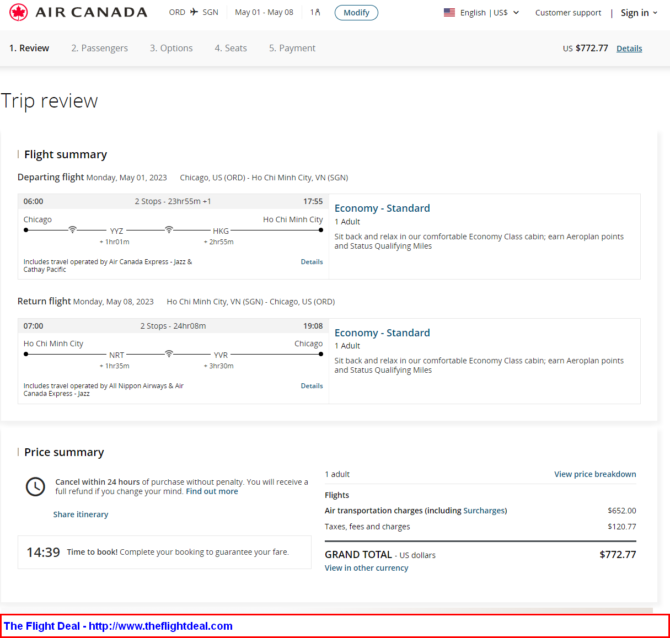Click Economy - Standard for departing flight

[382, 208]
